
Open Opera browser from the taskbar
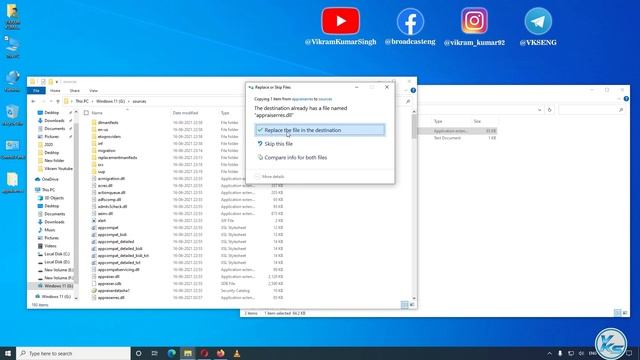[204, 353]
